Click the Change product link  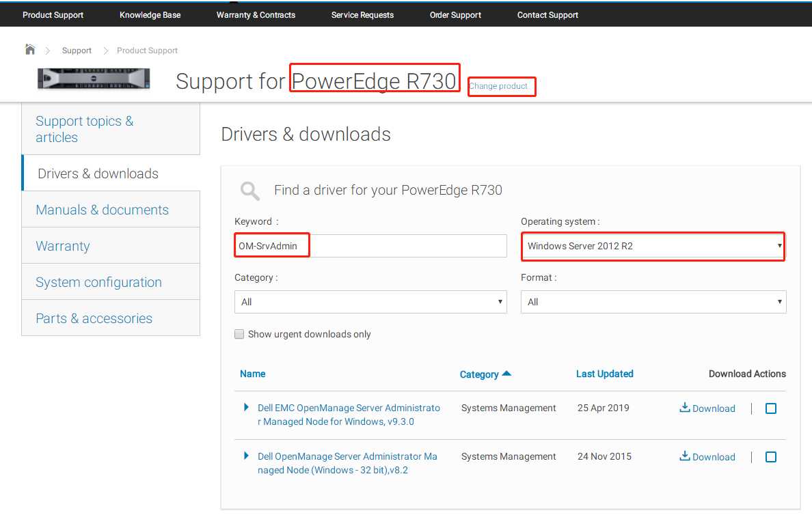498,86
